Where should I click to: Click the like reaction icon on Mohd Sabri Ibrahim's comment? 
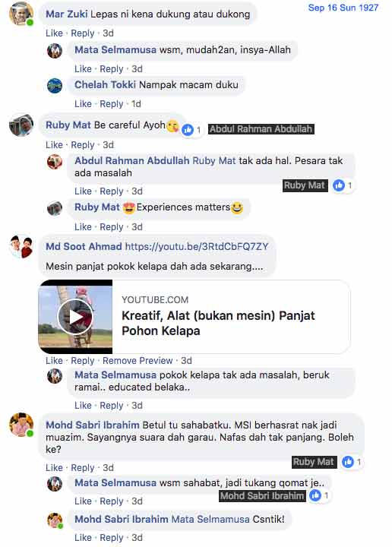point(348,462)
